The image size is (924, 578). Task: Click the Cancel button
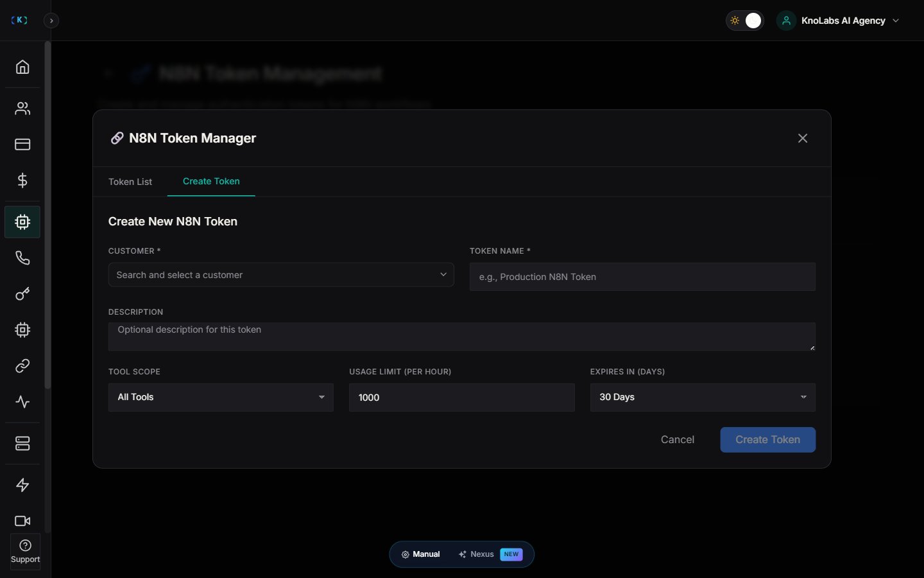(x=678, y=440)
